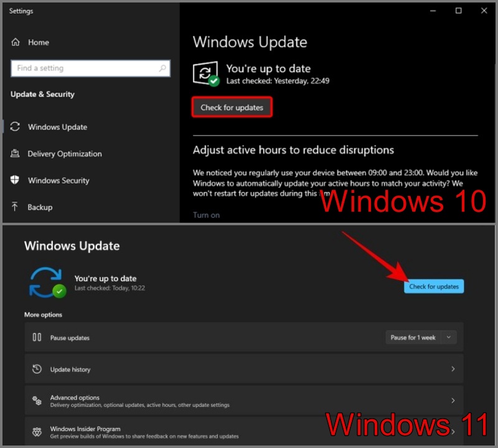Expand the chevron beside Pause for 1 week
The image size is (498, 448).
(x=448, y=337)
